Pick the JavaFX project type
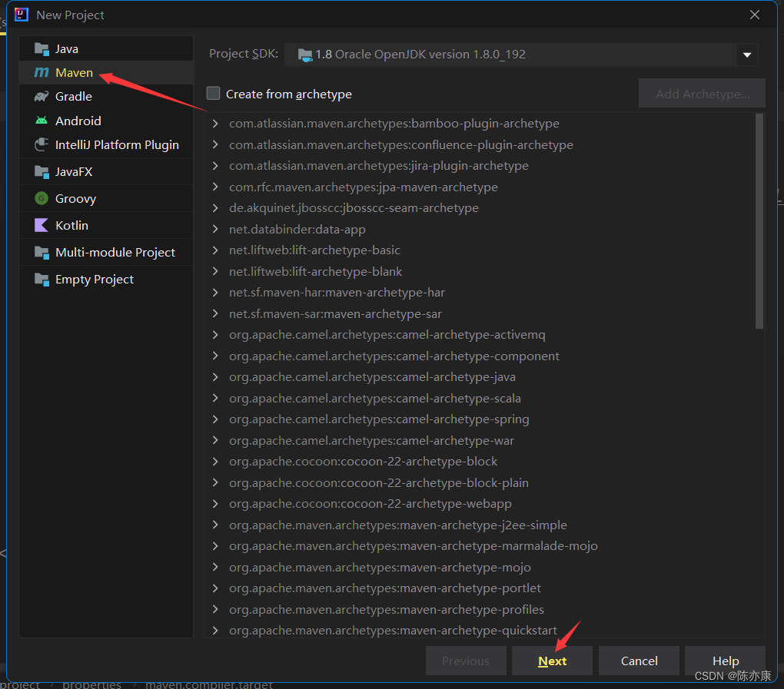 (x=106, y=172)
